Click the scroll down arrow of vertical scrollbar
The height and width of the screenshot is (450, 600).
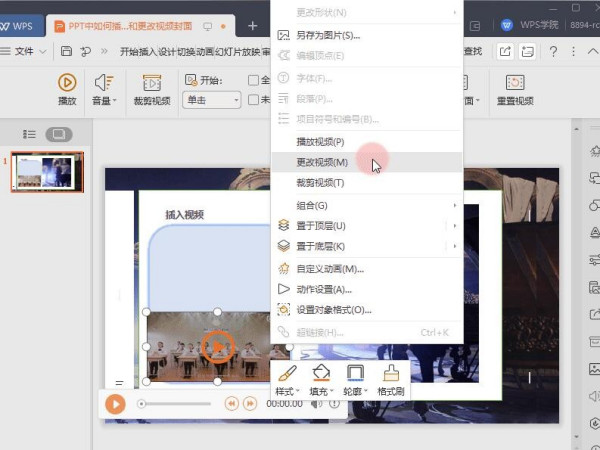(576, 436)
